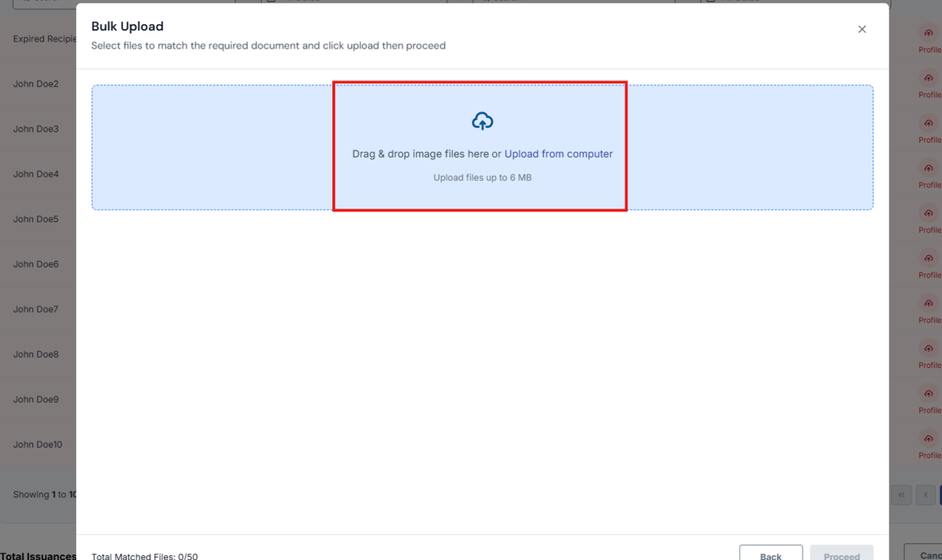
Task: Click the Profile upload icon in John Doe7 row
Action: point(929,304)
